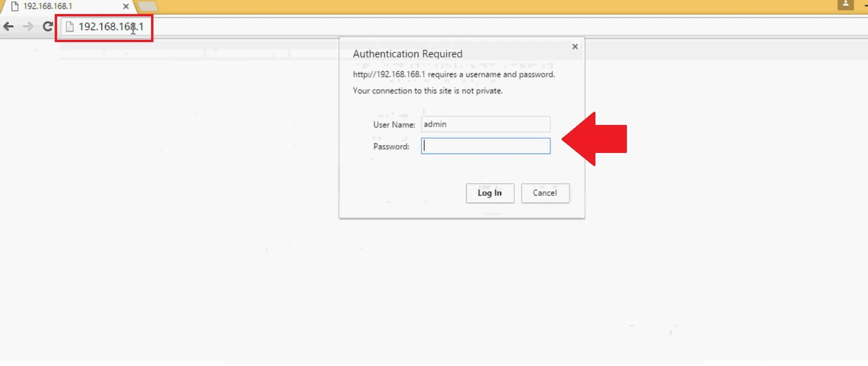Click the 'connection is not private' message
The height and width of the screenshot is (366, 868).
[427, 91]
